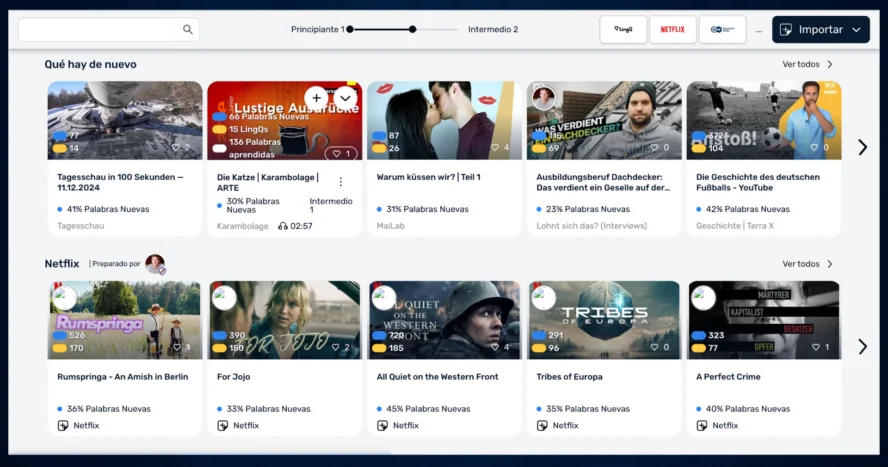Expand options chevron on Die Katze thumbnail
Image resolution: width=888 pixels, height=467 pixels.
[x=345, y=98]
